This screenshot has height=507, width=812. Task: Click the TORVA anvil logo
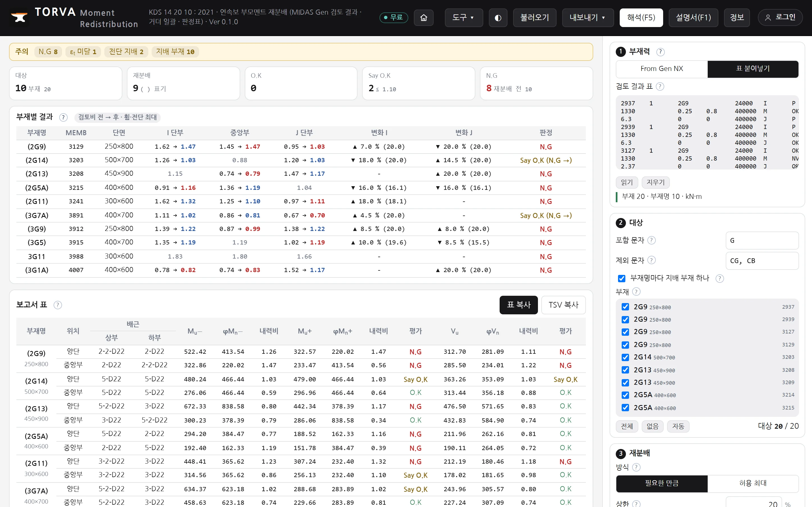[x=19, y=17]
